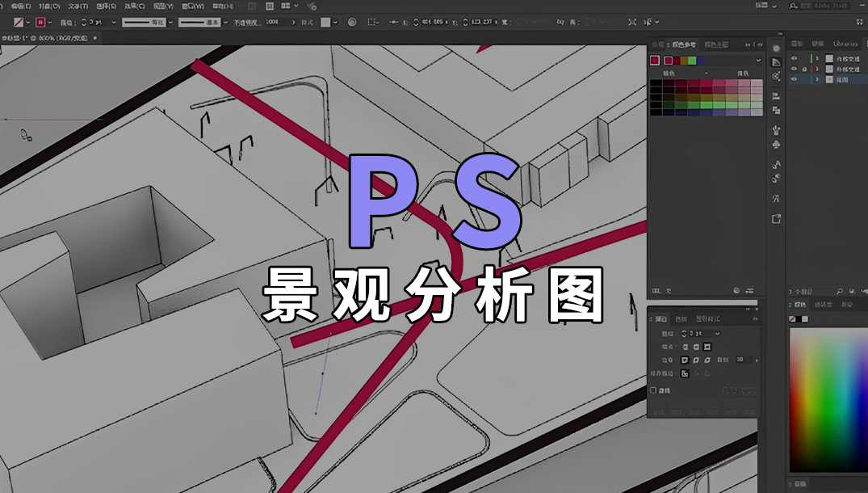Select the round cap icon in Stroke panel

tap(696, 346)
